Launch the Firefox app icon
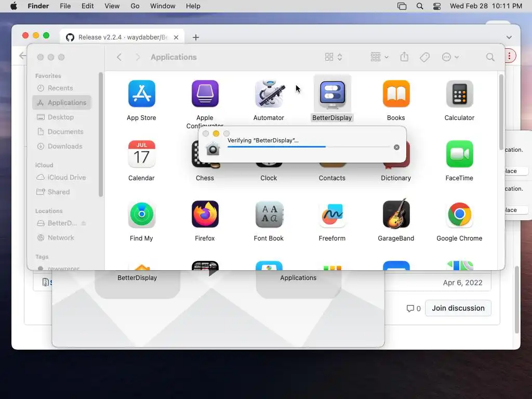Screen dimensions: 532x399 (x=205, y=215)
